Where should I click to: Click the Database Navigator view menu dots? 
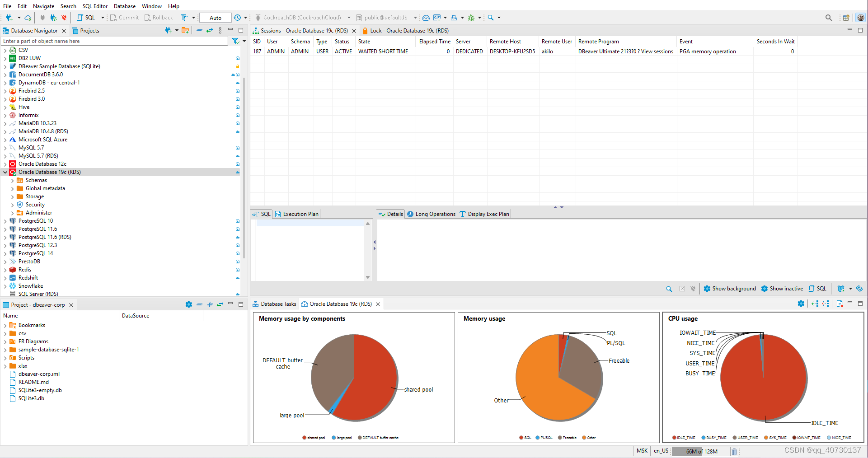click(x=220, y=30)
